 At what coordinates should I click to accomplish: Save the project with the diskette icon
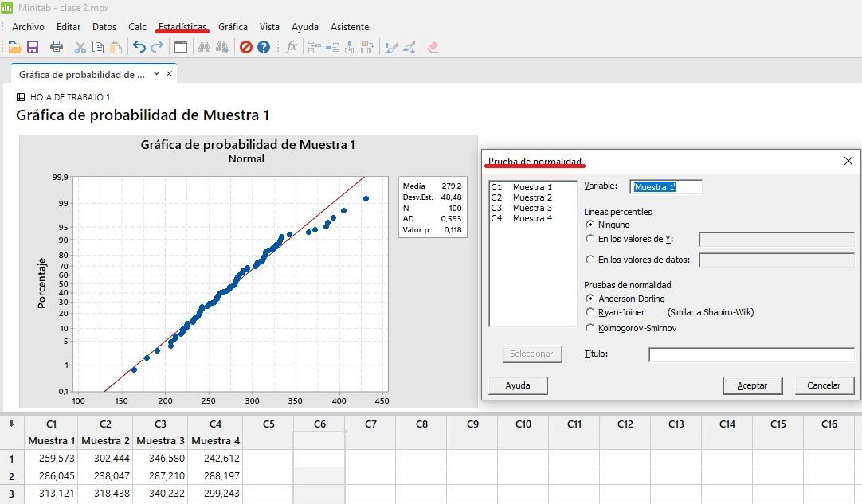coord(33,47)
